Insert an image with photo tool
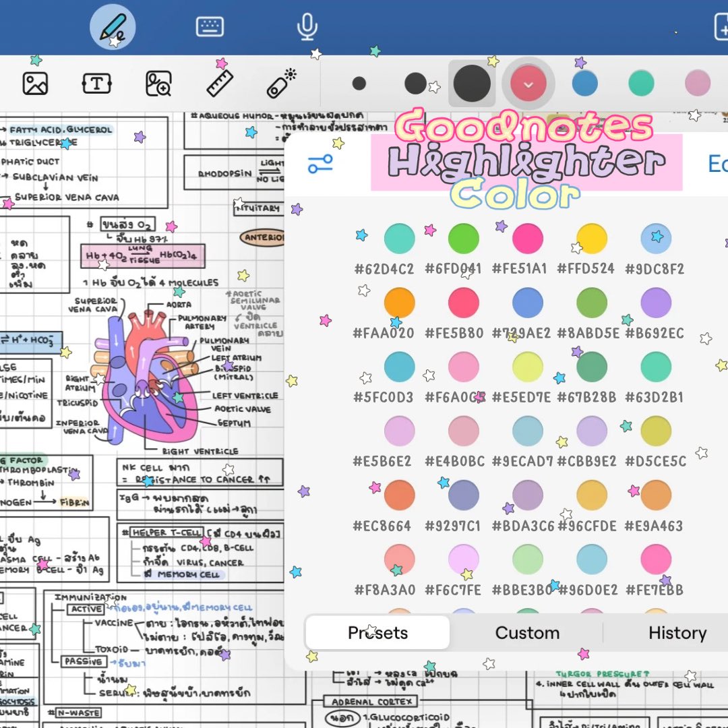This screenshot has width=728, height=728. pos(35,84)
